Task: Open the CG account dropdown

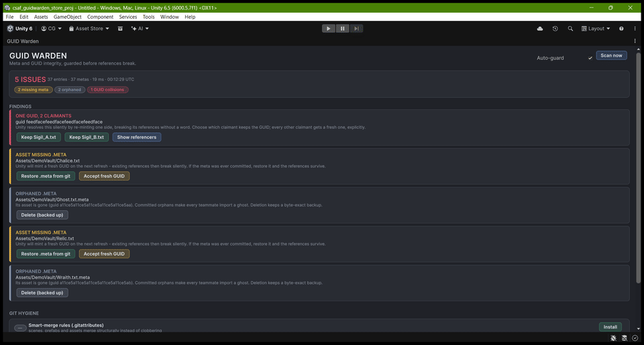Action: pyautogui.click(x=52, y=28)
